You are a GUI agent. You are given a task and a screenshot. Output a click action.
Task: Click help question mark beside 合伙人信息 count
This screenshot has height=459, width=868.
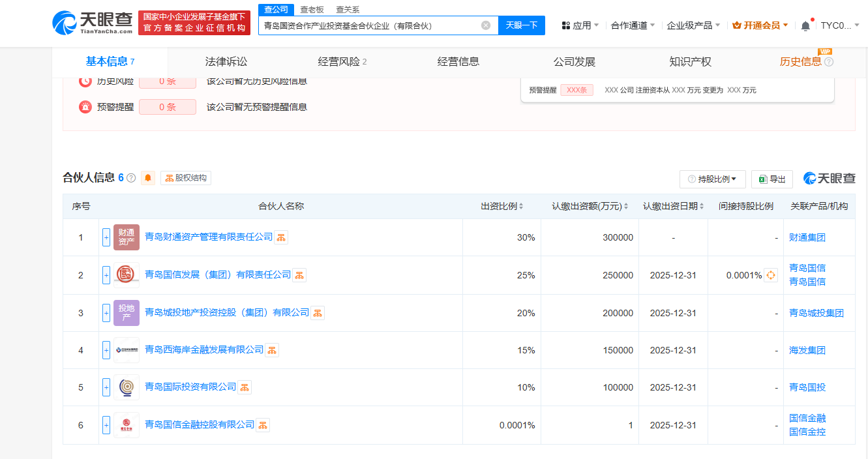tap(131, 178)
